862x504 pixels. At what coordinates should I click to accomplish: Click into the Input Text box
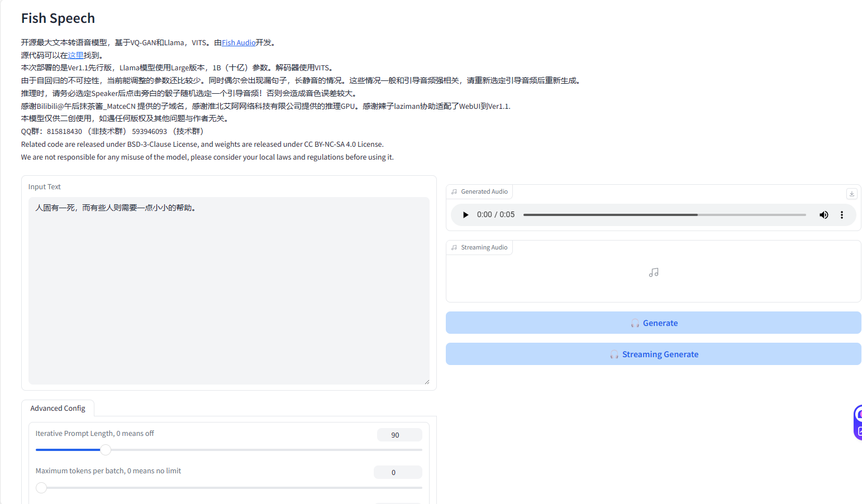(x=228, y=290)
